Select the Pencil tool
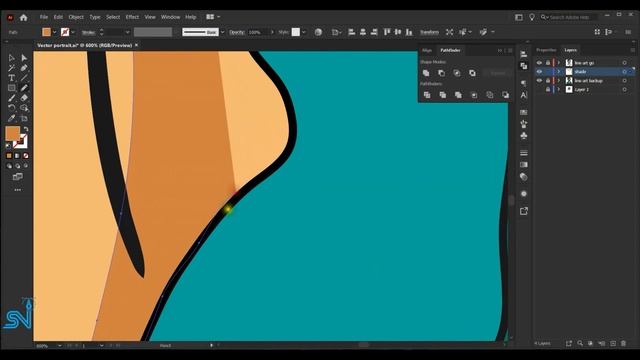 pyautogui.click(x=24, y=88)
